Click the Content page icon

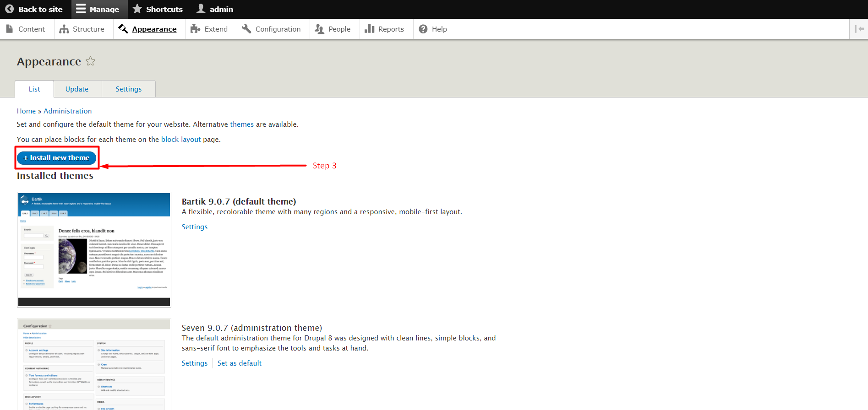(x=9, y=29)
